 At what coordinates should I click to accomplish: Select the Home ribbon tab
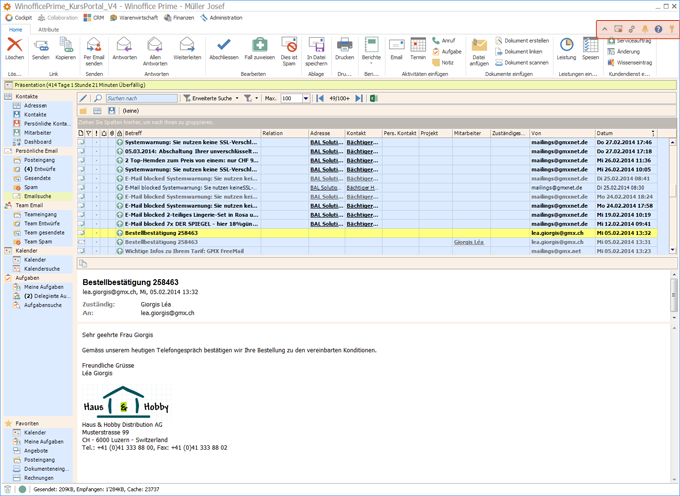point(15,29)
